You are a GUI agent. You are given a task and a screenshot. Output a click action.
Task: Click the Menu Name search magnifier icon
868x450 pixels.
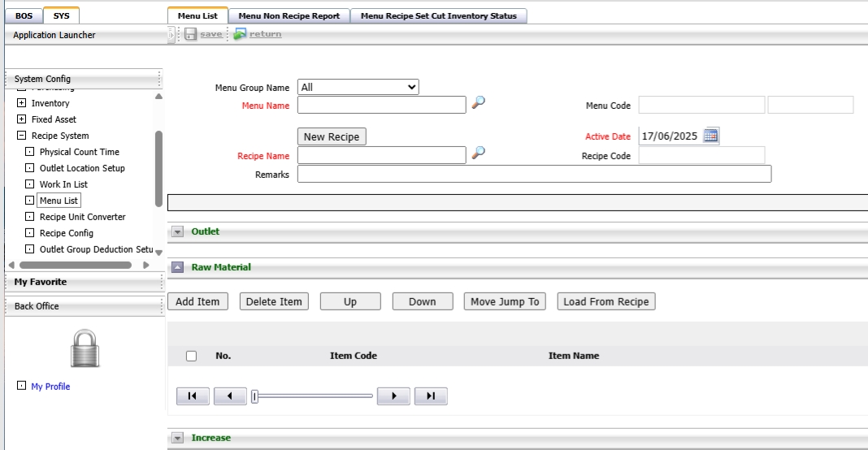coord(479,103)
